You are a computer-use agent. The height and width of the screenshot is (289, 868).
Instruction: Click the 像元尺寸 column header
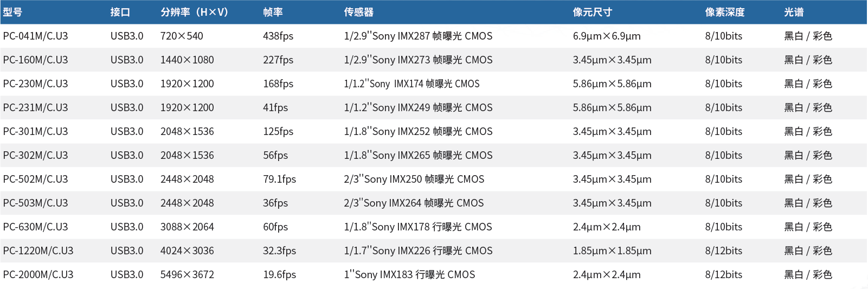(x=592, y=12)
